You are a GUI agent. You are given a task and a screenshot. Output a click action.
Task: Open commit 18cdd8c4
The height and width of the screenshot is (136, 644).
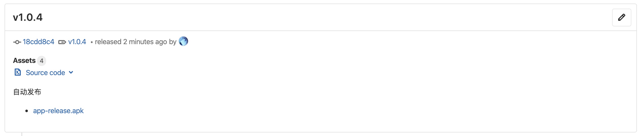click(39, 42)
